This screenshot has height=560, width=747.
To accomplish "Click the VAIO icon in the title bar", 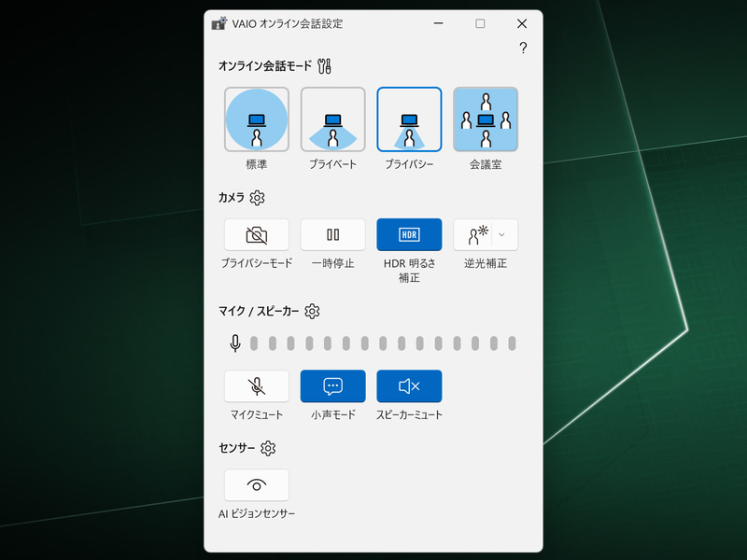I will tap(218, 23).
